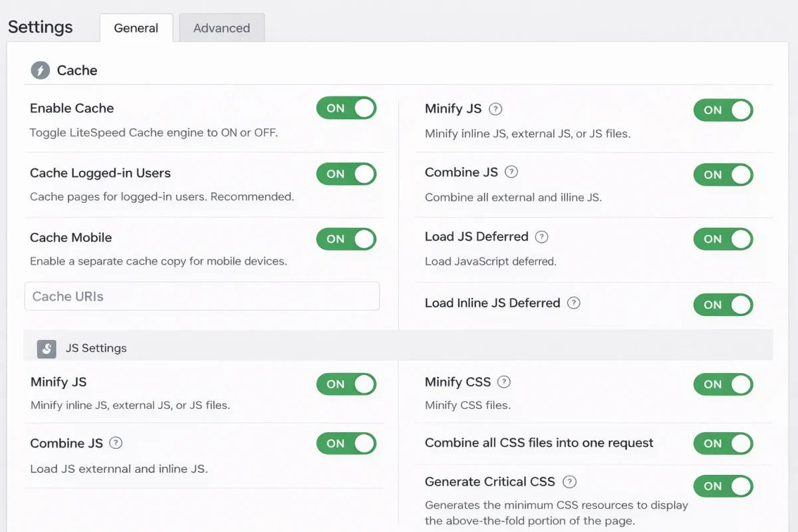Click the Cache URIs input field
Image resolution: width=798 pixels, height=532 pixels.
click(201, 297)
